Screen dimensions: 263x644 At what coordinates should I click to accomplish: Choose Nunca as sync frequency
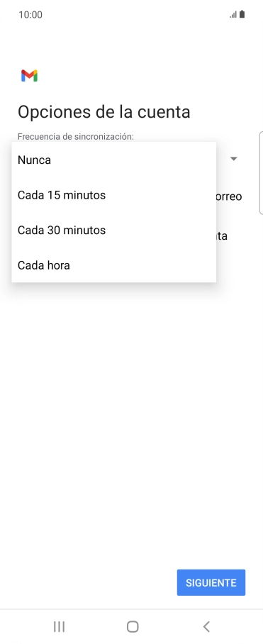click(113, 160)
